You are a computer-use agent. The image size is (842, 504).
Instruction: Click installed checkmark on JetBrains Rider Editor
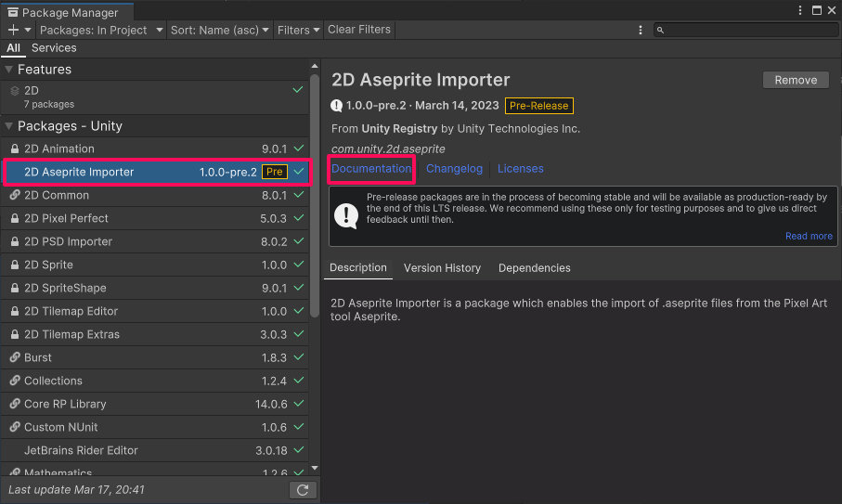299,450
